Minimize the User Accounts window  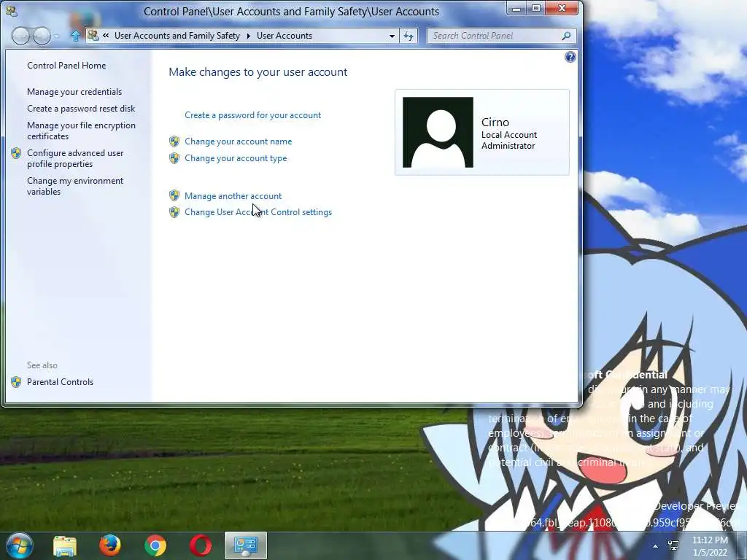click(x=516, y=8)
